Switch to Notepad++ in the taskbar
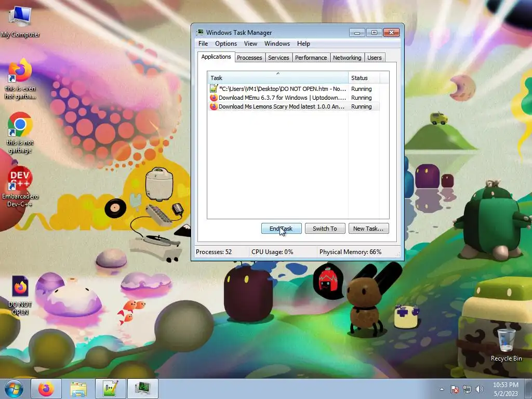The image size is (532, 399). coord(111,389)
